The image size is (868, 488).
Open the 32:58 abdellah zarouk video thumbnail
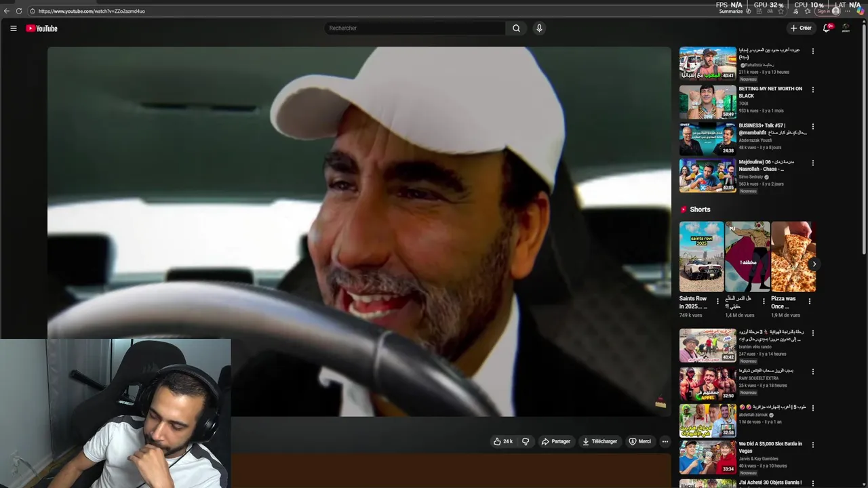pos(707,420)
